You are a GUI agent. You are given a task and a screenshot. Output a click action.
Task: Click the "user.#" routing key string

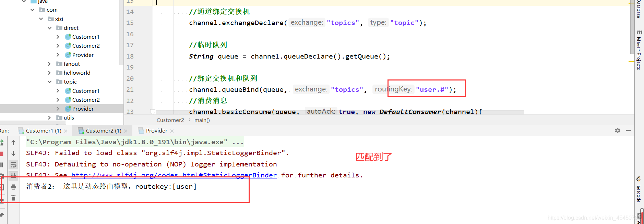[432, 89]
